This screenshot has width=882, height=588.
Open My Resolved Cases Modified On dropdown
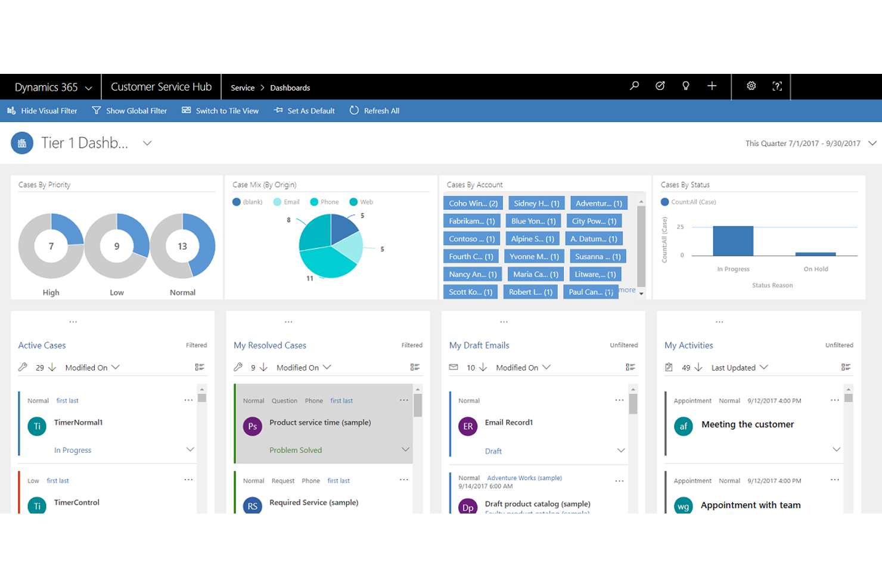[x=304, y=368]
